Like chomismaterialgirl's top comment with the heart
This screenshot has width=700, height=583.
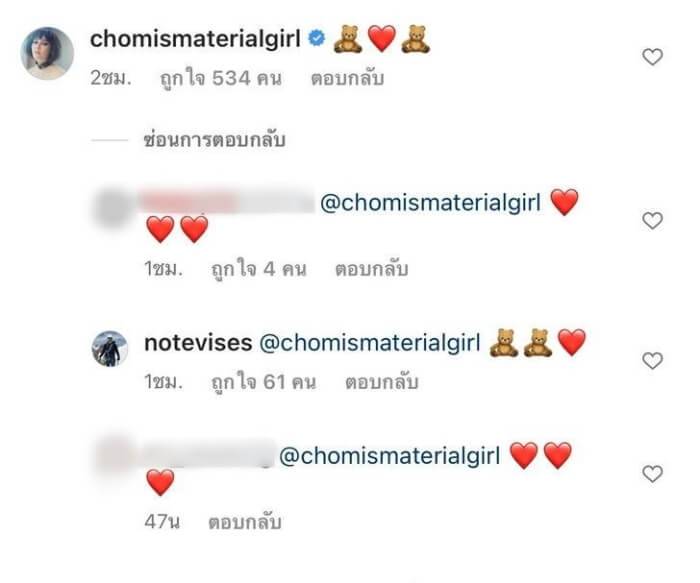pyautogui.click(x=652, y=57)
